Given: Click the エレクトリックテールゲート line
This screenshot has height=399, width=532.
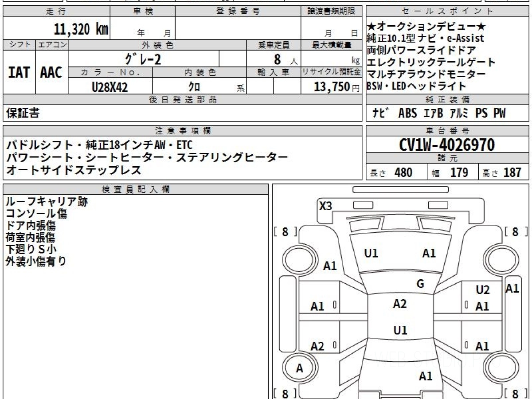Looking at the screenshot, I should coord(431,63).
